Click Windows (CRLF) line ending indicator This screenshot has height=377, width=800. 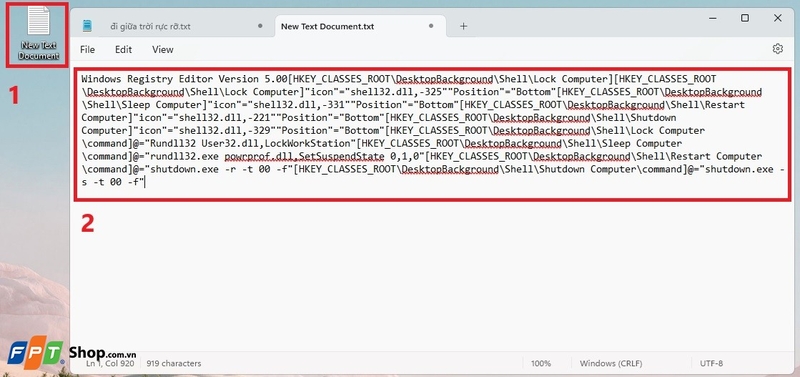tap(611, 364)
